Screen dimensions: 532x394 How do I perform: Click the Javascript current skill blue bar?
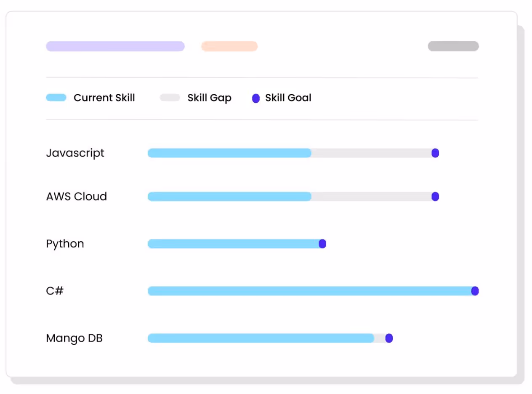click(x=229, y=153)
